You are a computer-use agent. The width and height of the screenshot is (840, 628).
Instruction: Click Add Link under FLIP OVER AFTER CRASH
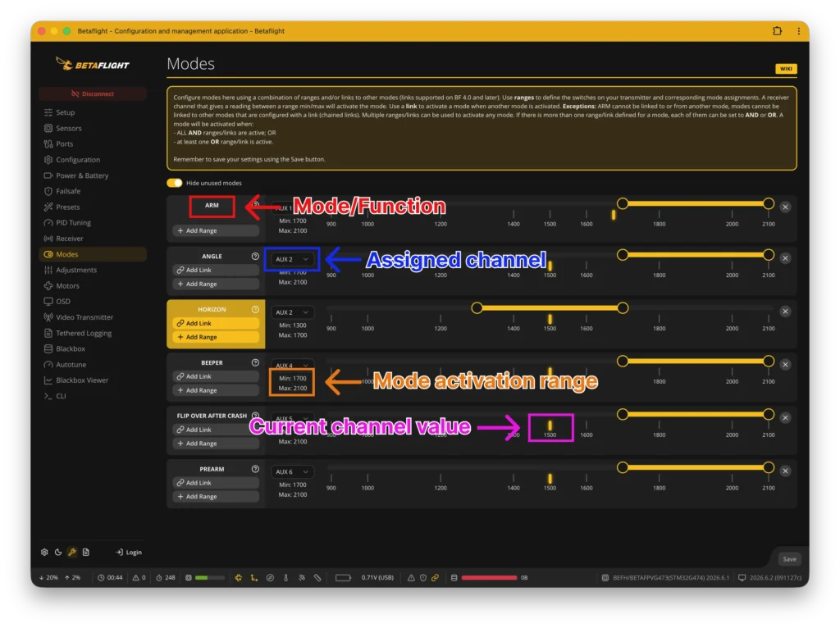pyautogui.click(x=216, y=430)
